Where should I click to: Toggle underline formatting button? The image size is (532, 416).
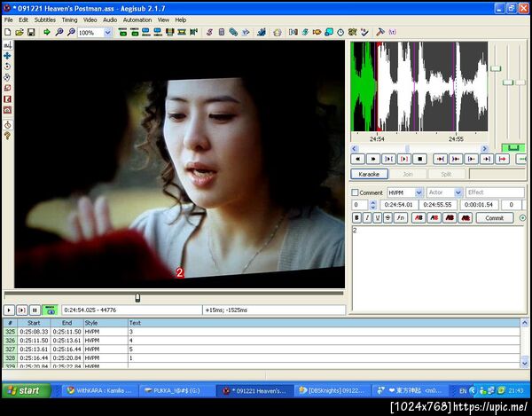[378, 218]
